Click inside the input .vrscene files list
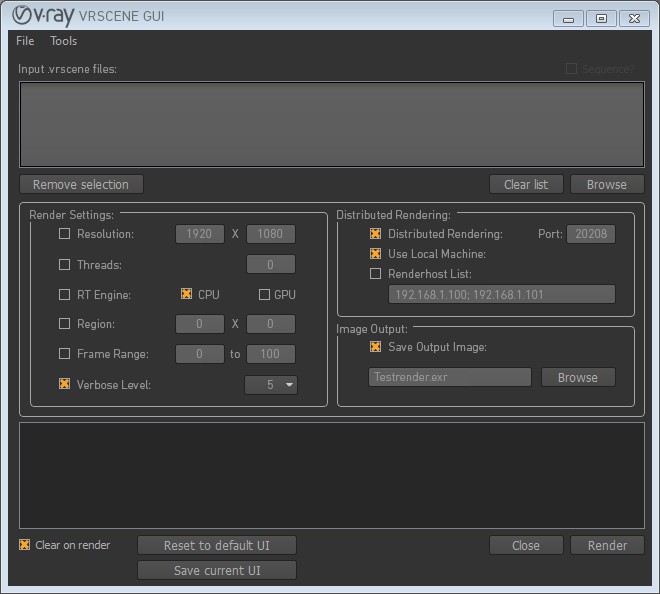Image resolution: width=660 pixels, height=594 pixels. [332, 125]
